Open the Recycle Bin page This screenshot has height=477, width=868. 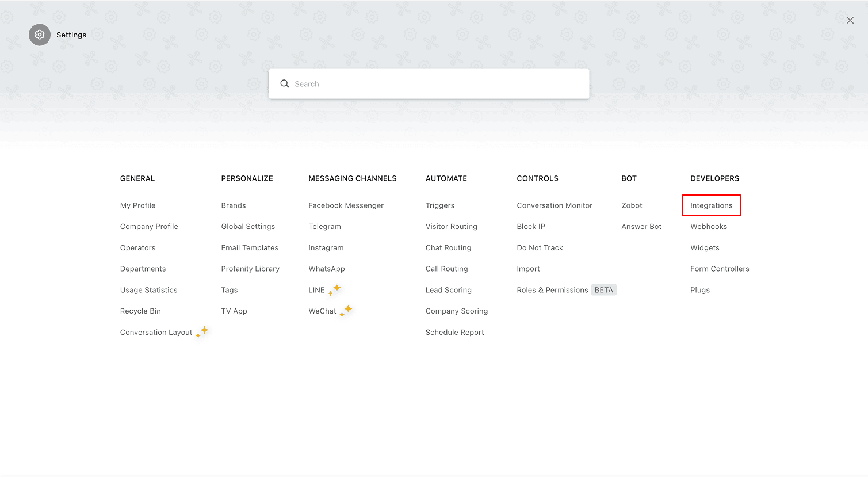tap(140, 311)
